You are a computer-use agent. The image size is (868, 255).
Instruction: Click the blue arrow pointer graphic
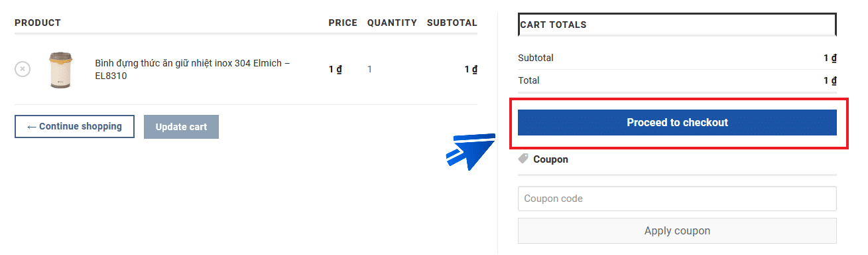(471, 151)
